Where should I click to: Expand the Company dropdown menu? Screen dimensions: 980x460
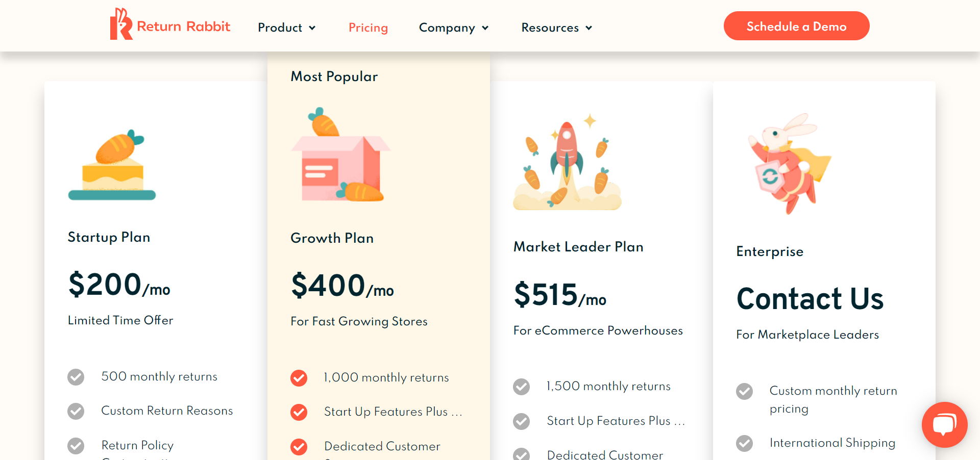pos(453,28)
